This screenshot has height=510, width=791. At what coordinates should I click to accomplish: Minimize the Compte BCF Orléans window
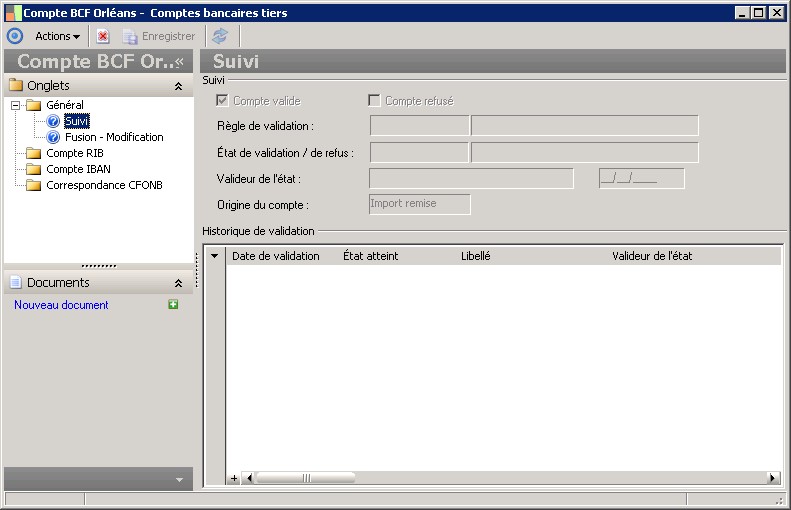click(x=742, y=13)
